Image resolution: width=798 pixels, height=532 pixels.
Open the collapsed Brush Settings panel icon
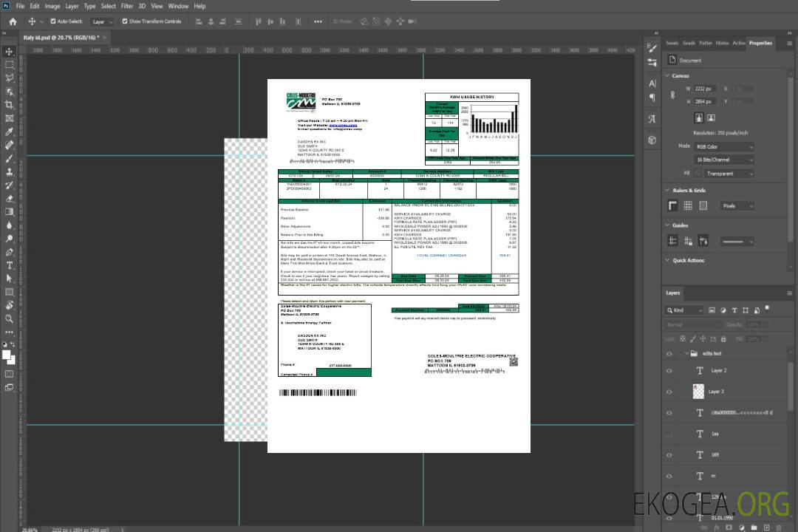[x=652, y=48]
